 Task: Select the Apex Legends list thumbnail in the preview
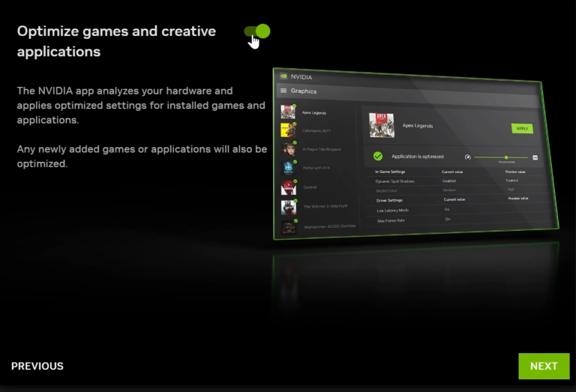pyautogui.click(x=288, y=112)
